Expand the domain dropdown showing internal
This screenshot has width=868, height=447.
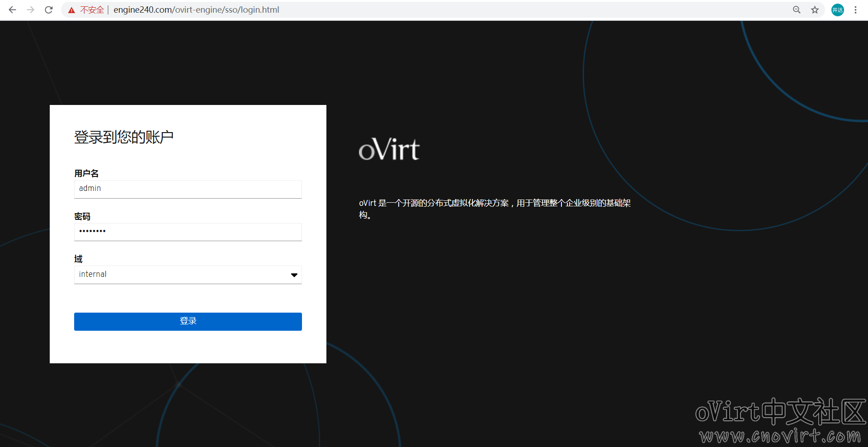pyautogui.click(x=188, y=275)
